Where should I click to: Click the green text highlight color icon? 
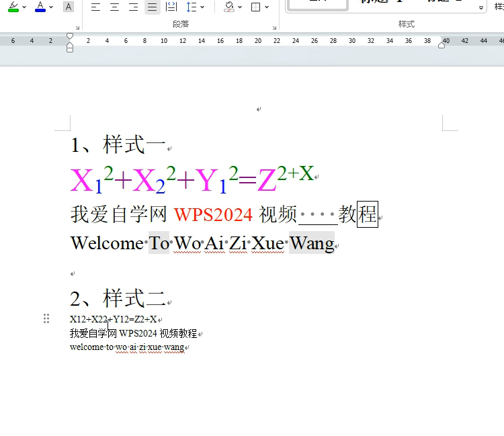click(x=13, y=7)
